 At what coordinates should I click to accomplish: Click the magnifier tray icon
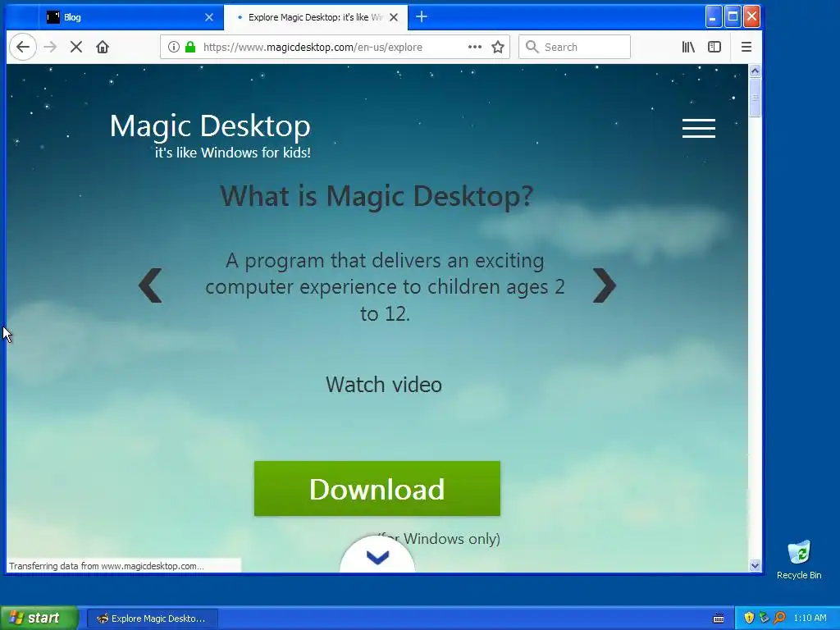779,619
